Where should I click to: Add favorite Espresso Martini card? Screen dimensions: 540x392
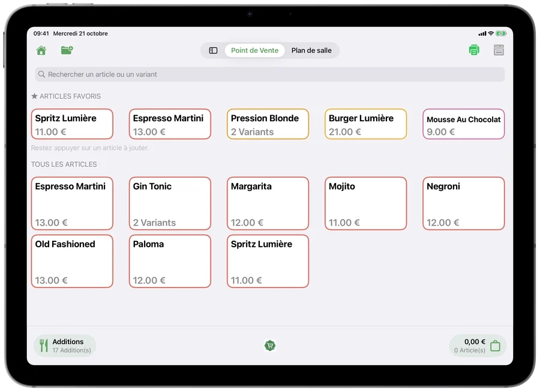click(x=170, y=124)
